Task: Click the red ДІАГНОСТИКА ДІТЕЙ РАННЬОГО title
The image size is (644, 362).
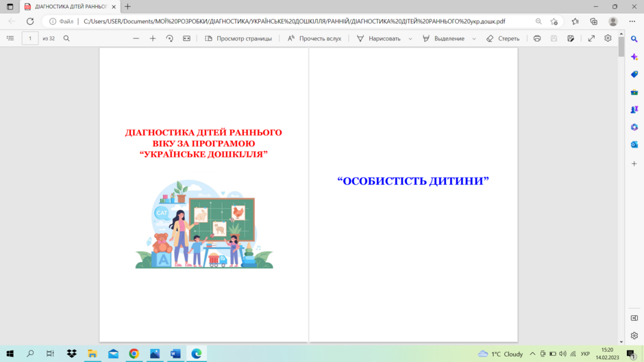Action: pyautogui.click(x=203, y=143)
